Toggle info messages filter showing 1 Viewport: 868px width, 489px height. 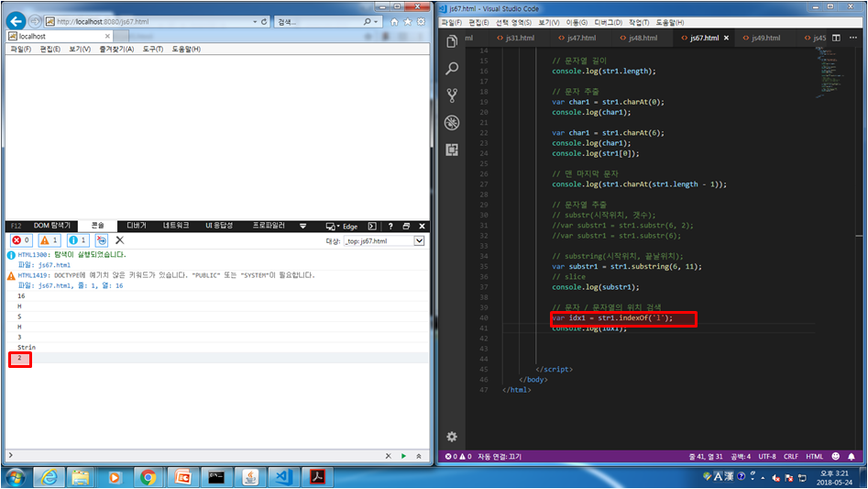(x=78, y=240)
